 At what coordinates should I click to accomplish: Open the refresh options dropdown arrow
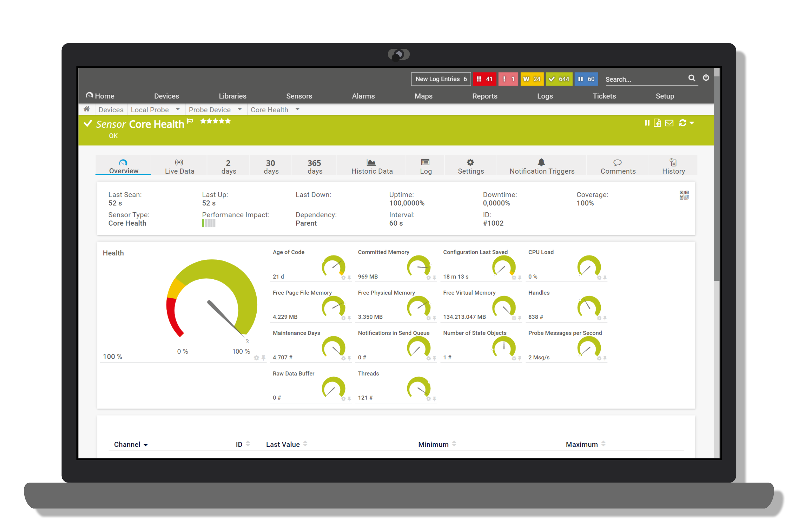[x=691, y=123]
